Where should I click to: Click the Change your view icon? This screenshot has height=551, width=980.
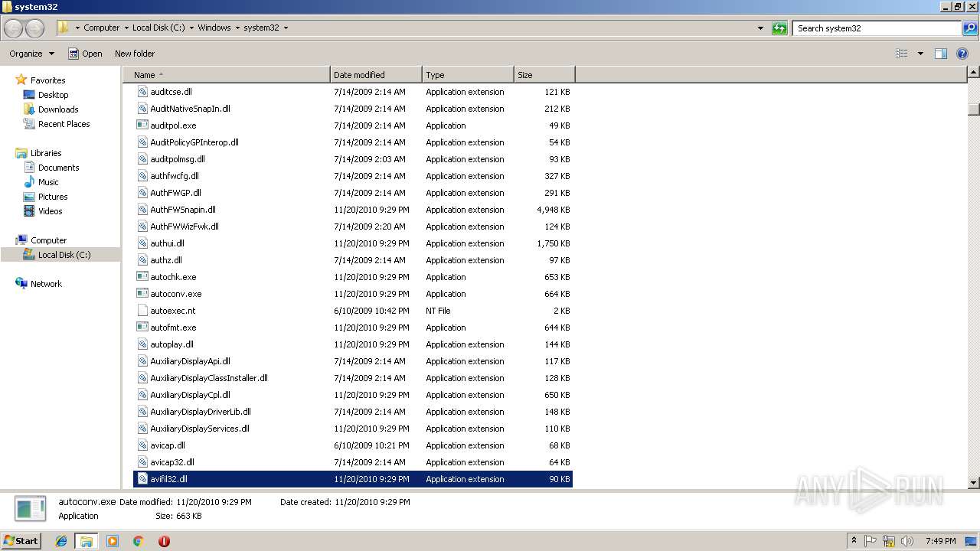point(902,54)
